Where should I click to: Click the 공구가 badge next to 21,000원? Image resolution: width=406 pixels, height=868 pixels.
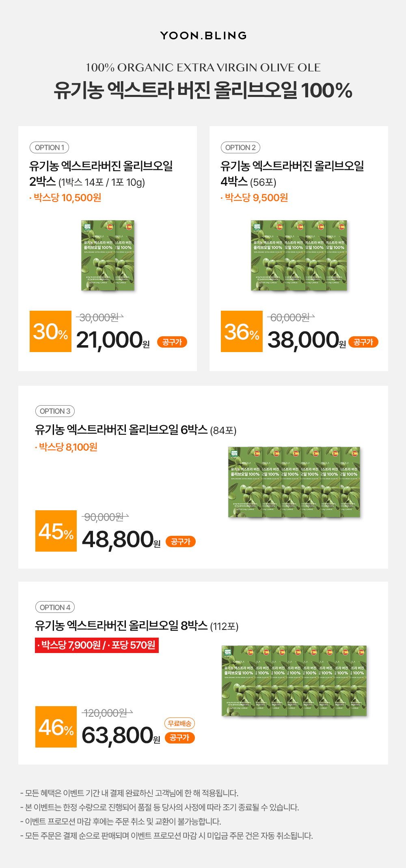tap(172, 342)
